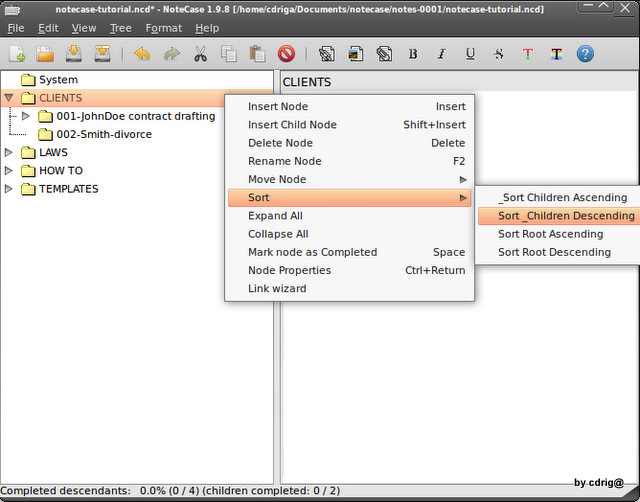Create a new document via toolbar icon
Screen dimensions: 640x502
point(17,54)
